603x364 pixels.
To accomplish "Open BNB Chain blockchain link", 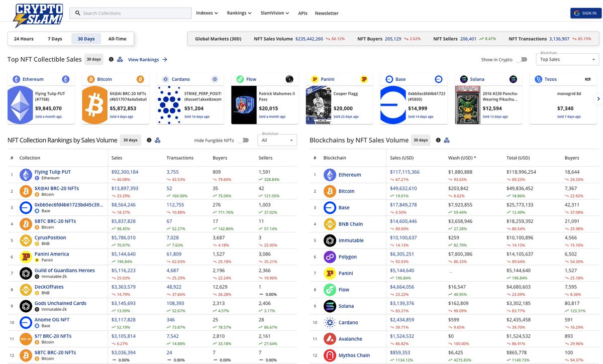I will [351, 224].
